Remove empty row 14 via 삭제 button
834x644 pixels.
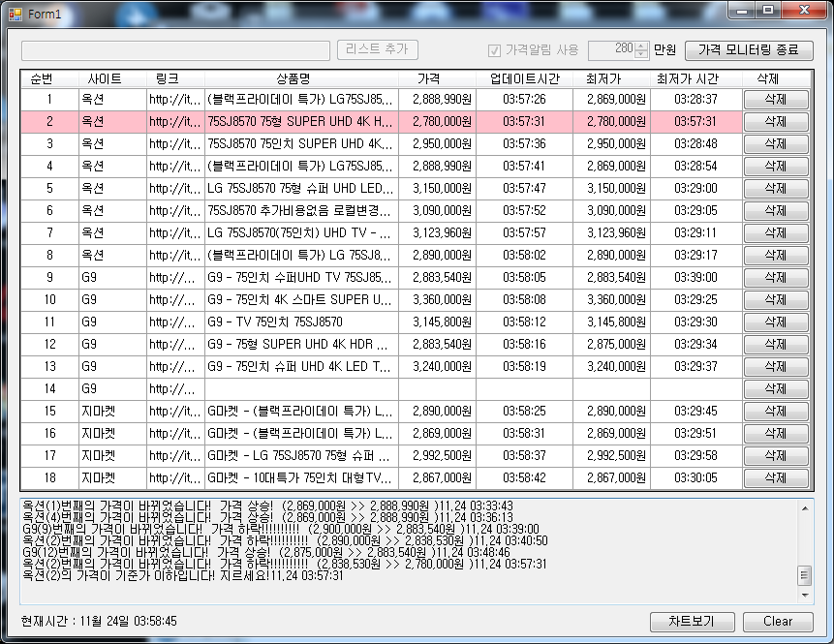coord(775,388)
